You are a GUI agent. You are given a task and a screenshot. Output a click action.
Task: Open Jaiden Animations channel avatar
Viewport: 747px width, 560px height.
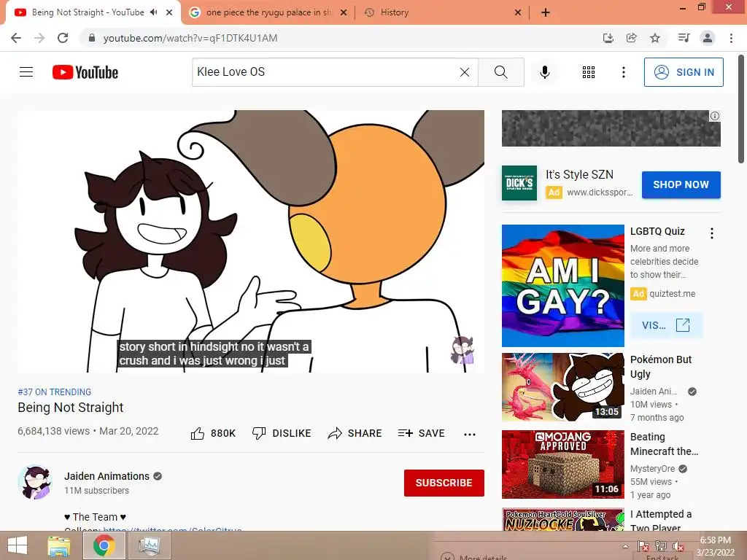coord(35,482)
